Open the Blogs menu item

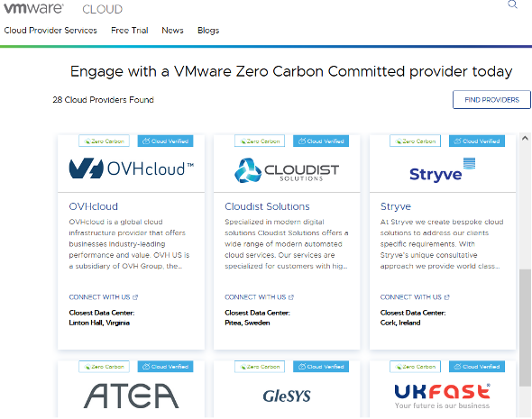[208, 31]
